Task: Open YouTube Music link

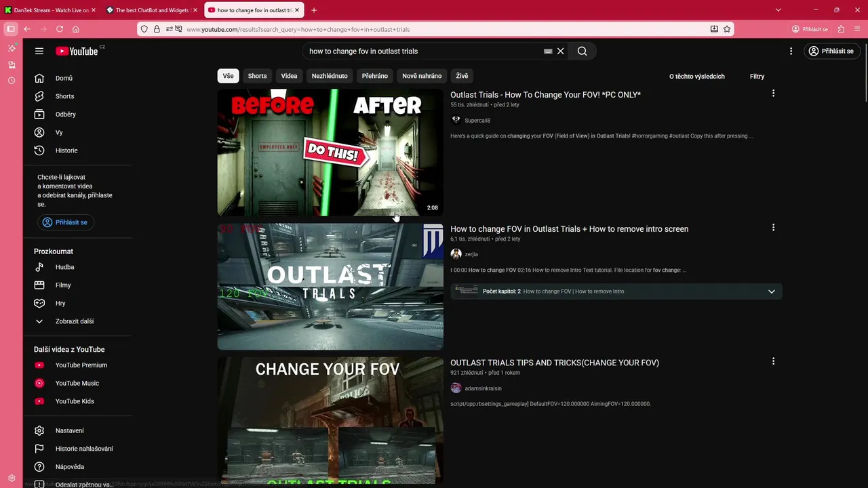Action: point(77,383)
